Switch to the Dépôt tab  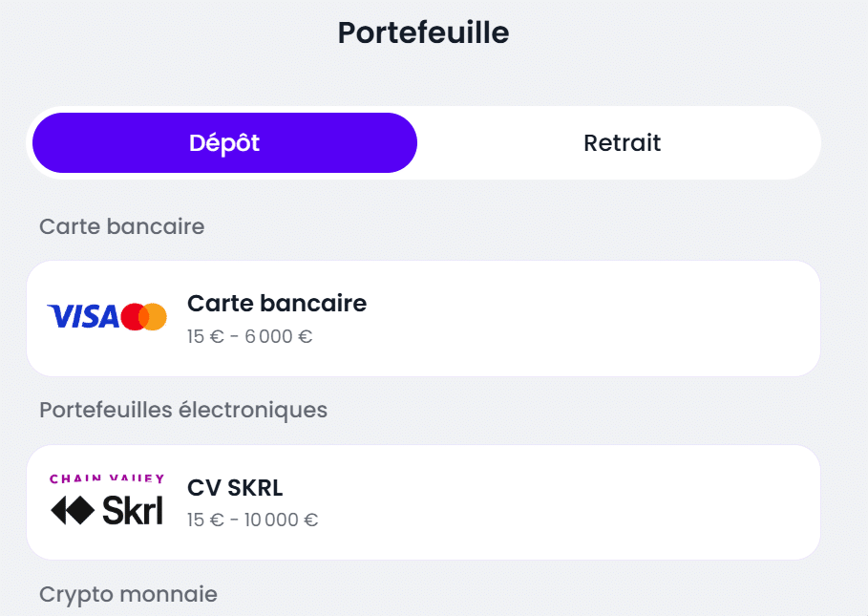[x=224, y=143]
